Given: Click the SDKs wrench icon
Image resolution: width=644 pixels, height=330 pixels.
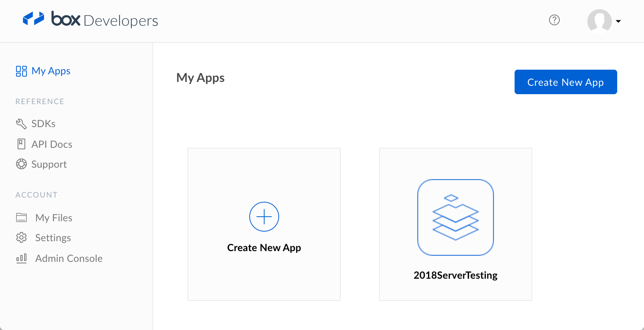Looking at the screenshot, I should click(21, 124).
